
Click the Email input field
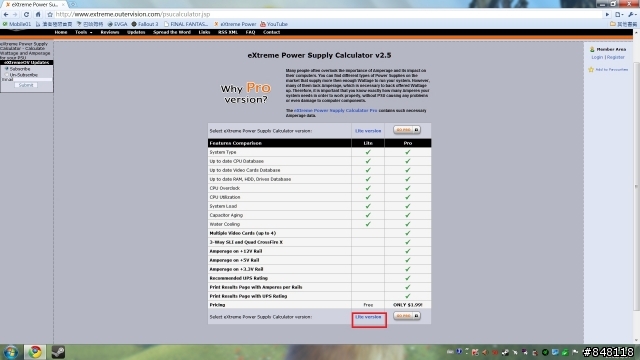coord(33,80)
